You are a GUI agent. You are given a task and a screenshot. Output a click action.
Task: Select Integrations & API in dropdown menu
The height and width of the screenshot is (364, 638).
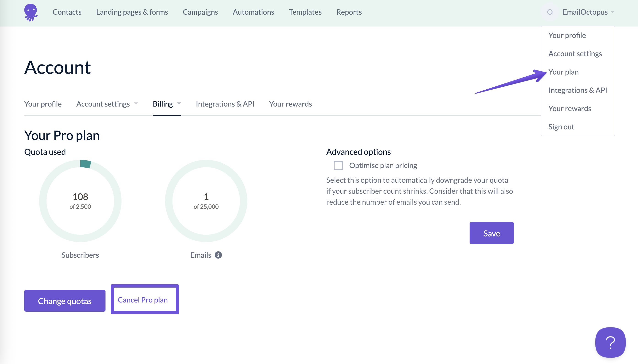click(x=577, y=90)
